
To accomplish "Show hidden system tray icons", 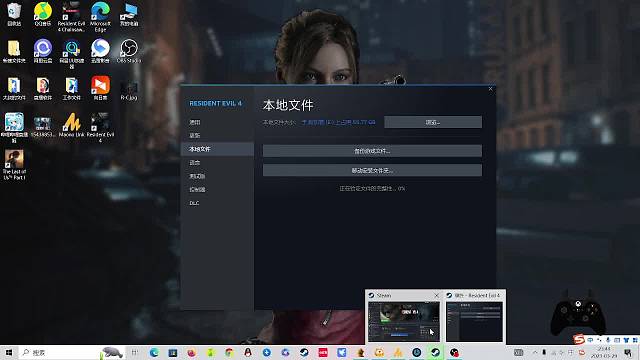I will 535,352.
